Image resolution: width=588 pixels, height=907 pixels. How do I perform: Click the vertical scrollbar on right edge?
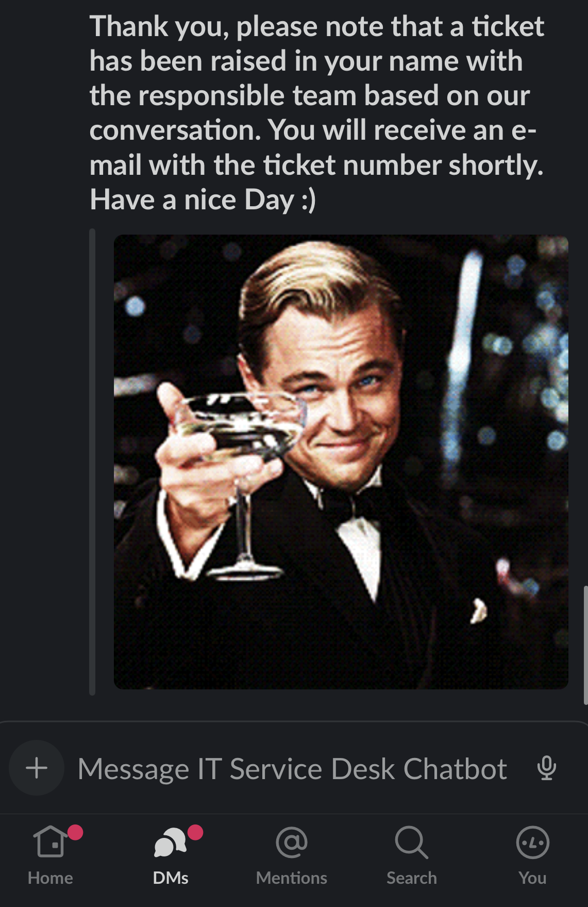coord(585,645)
